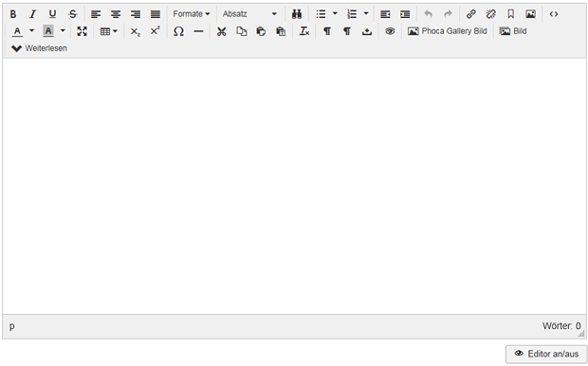Justify the text alignment
Image resolution: width=588 pixels, height=366 pixels.
[156, 14]
